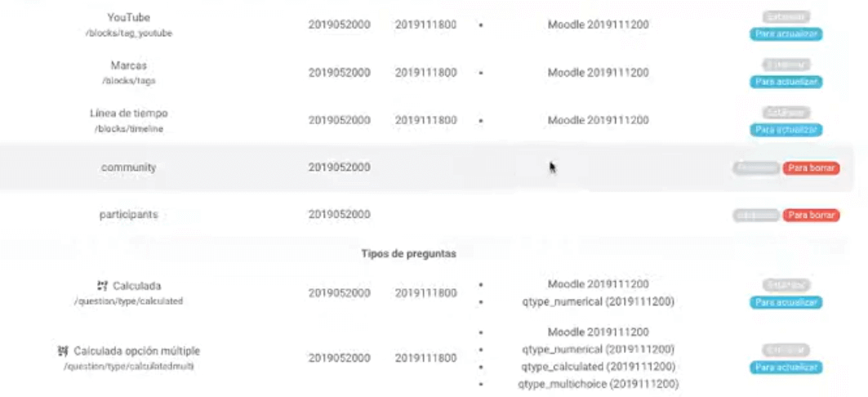
Task: Click the Tipos de preguntas section heading
Action: 409,253
